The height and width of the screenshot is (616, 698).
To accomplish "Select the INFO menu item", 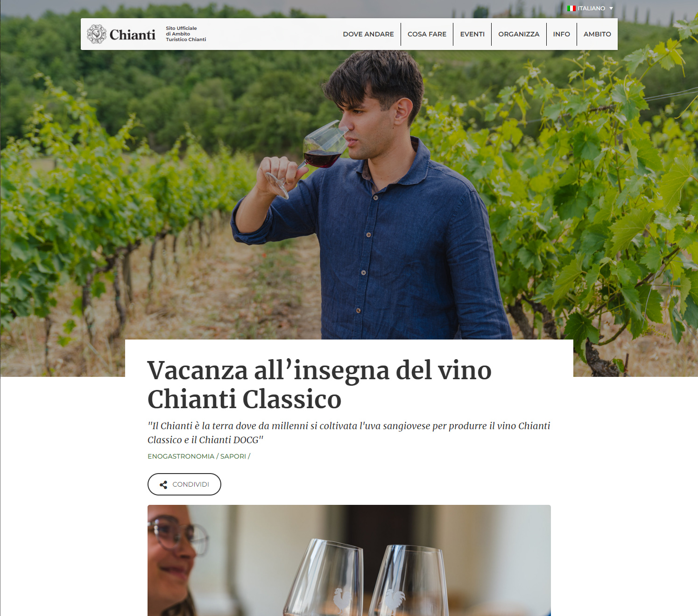I will [562, 34].
